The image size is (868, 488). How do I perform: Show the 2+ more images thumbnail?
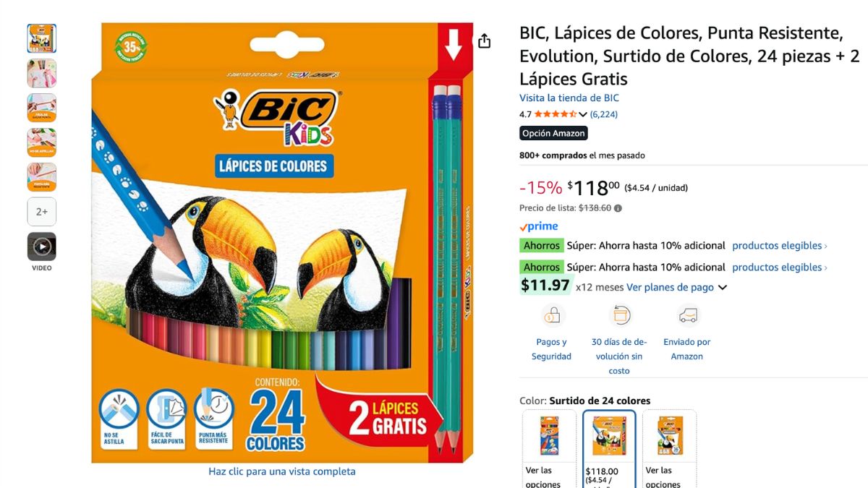click(x=42, y=212)
